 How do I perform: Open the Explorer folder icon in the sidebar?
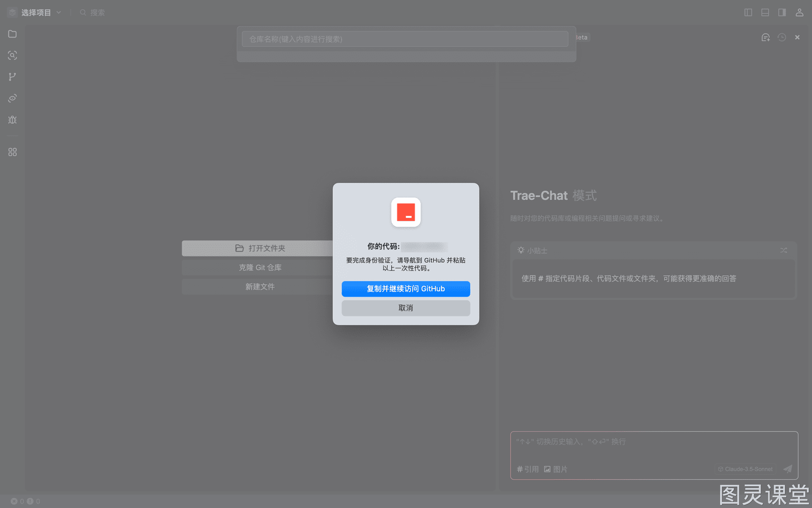(13, 34)
